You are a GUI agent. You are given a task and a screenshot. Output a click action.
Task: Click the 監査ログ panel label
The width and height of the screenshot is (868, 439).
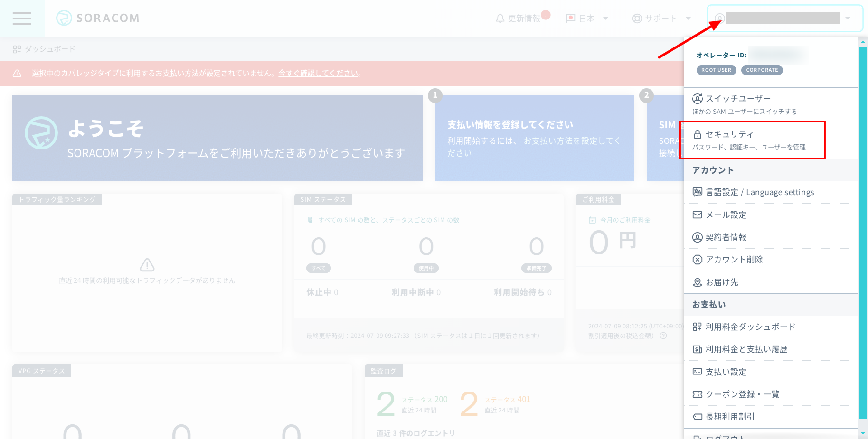(383, 371)
